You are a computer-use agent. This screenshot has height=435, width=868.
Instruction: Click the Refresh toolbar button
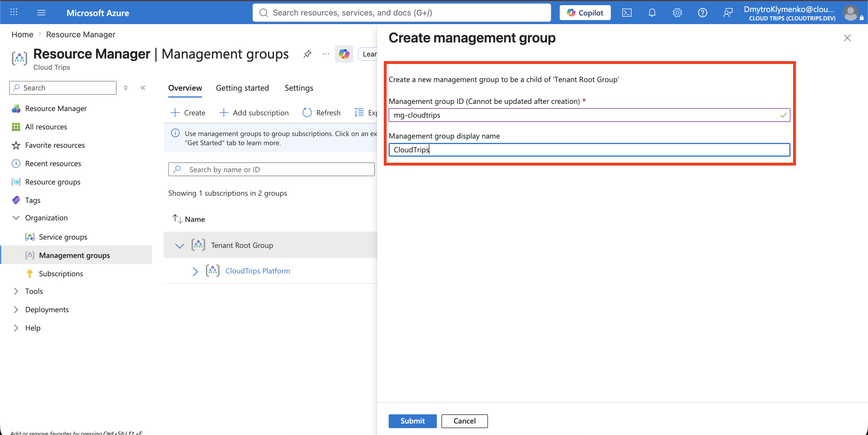click(x=321, y=113)
